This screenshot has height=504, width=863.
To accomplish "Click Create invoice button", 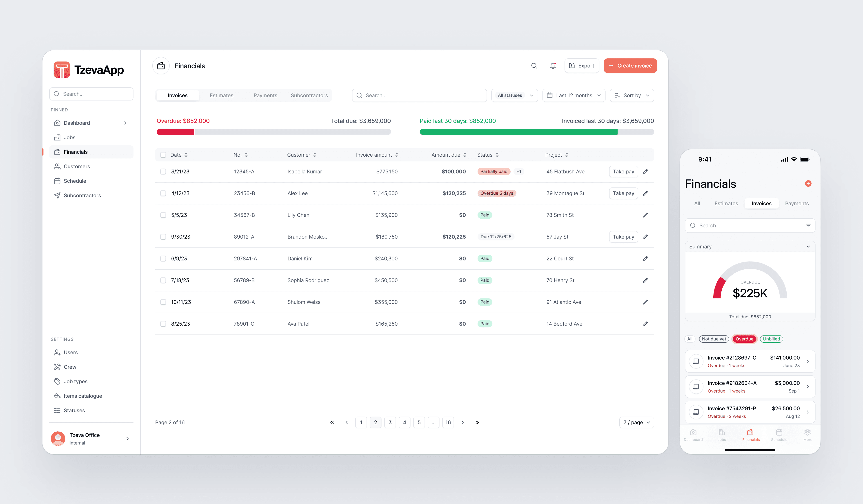I will point(629,65).
